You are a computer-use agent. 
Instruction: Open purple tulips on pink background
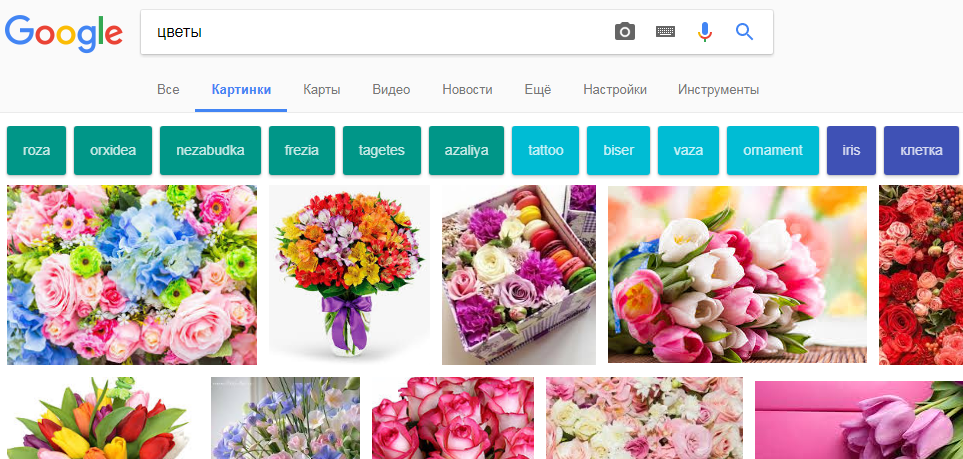pos(859,420)
